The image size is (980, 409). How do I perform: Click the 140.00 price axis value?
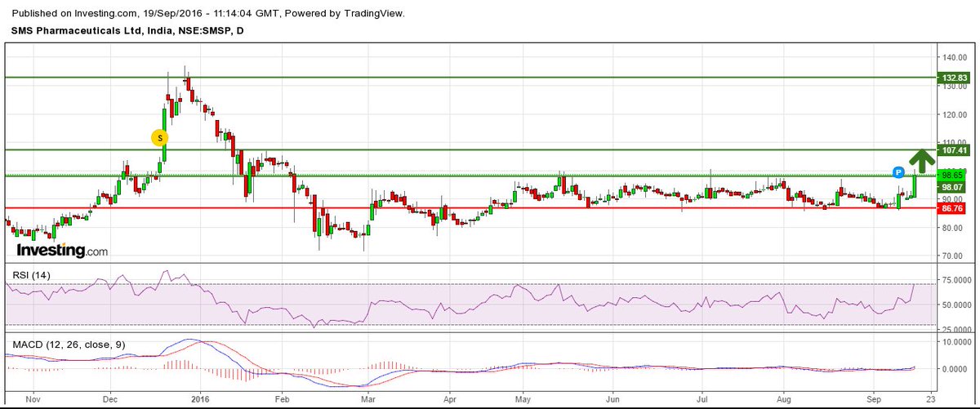pyautogui.click(x=953, y=58)
